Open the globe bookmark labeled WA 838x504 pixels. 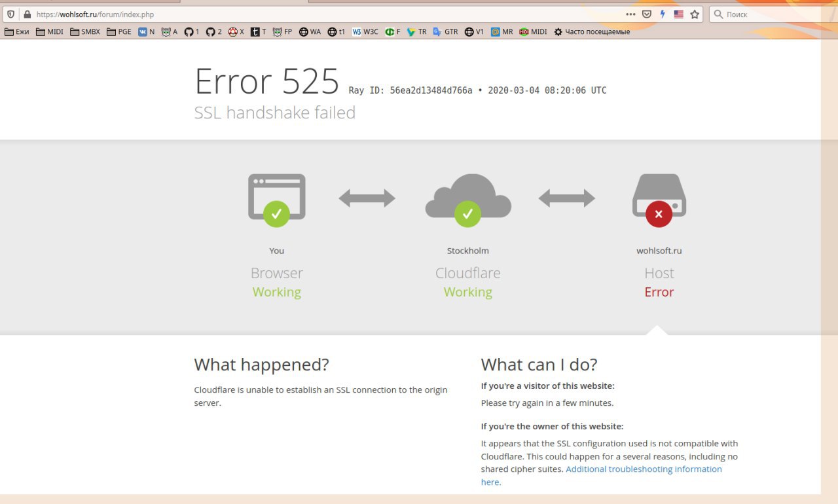pos(310,31)
